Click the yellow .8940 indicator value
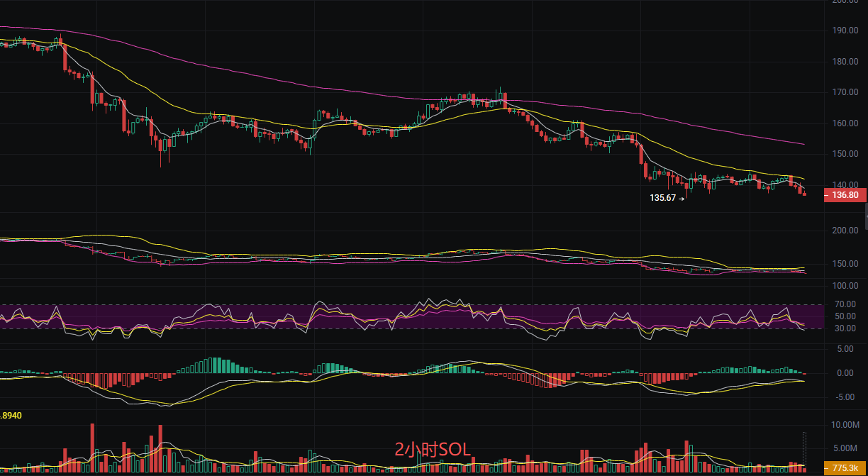This screenshot has height=476, width=868. tap(11, 416)
